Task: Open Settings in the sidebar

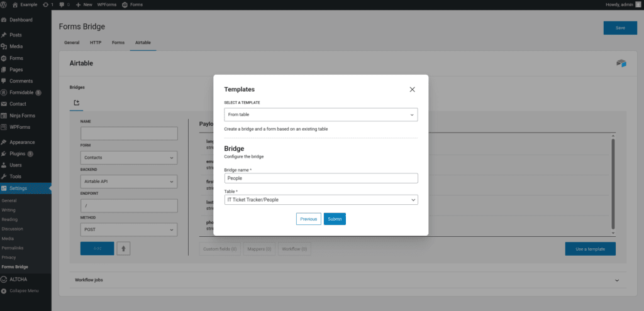Action: (x=25, y=188)
